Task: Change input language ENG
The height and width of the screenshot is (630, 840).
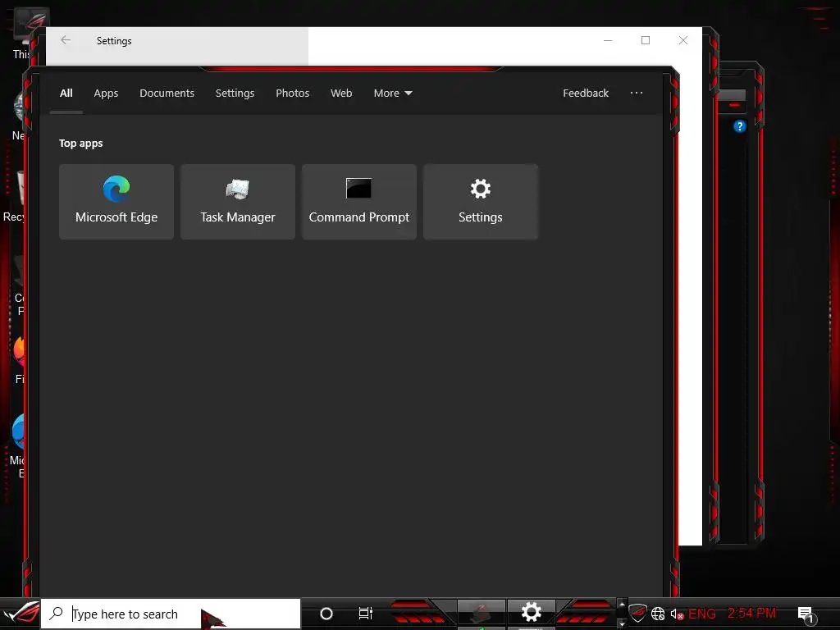Action: tap(702, 614)
